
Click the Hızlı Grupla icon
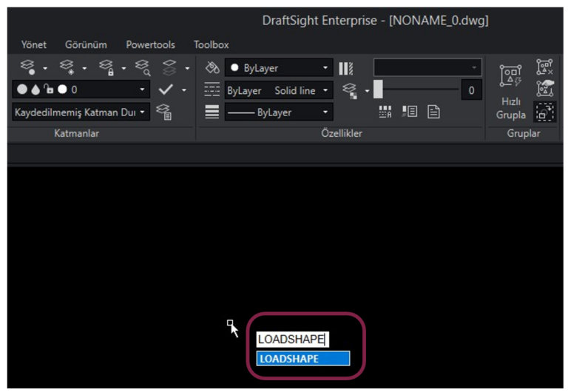point(510,75)
